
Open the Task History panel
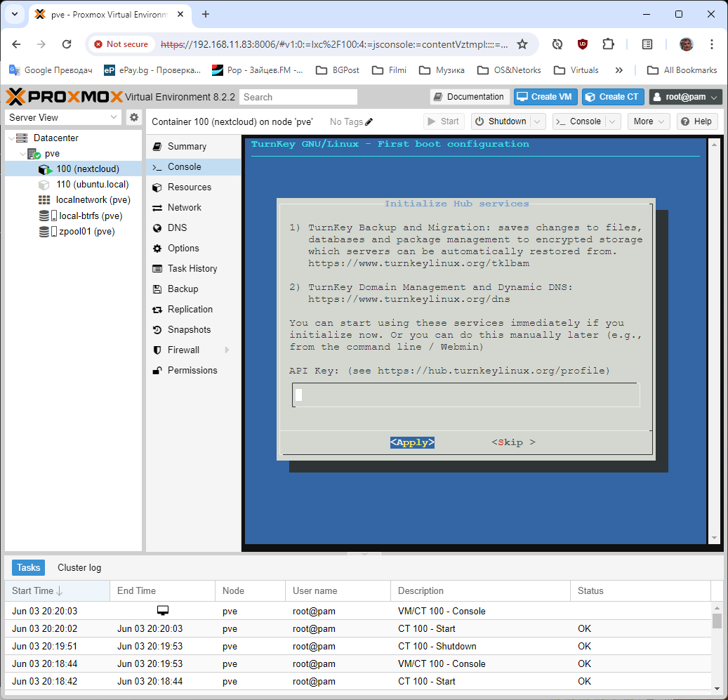point(194,268)
